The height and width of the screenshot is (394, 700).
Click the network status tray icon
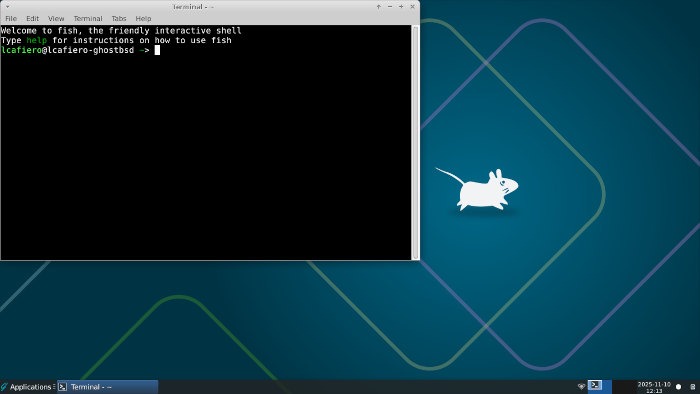pyautogui.click(x=581, y=386)
